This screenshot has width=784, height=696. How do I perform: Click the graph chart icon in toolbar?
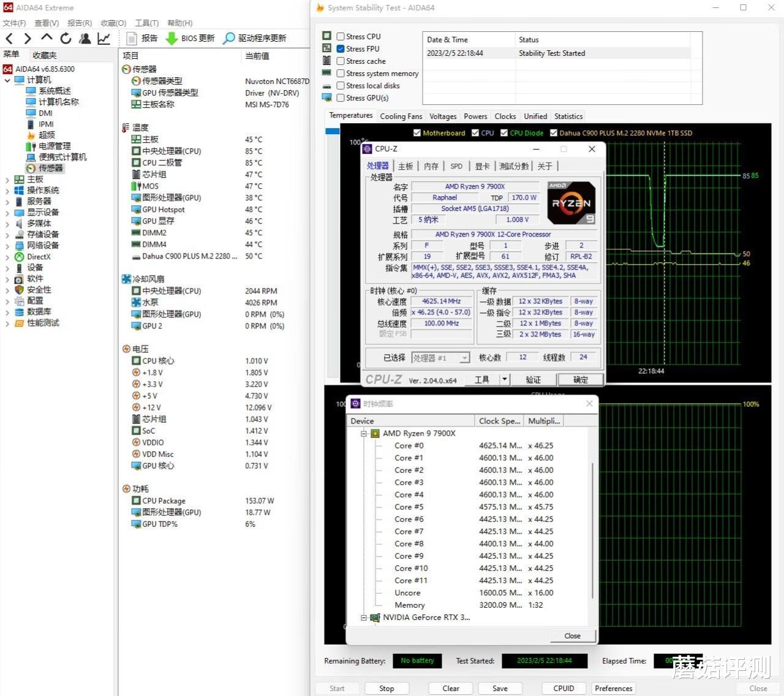coord(104,39)
